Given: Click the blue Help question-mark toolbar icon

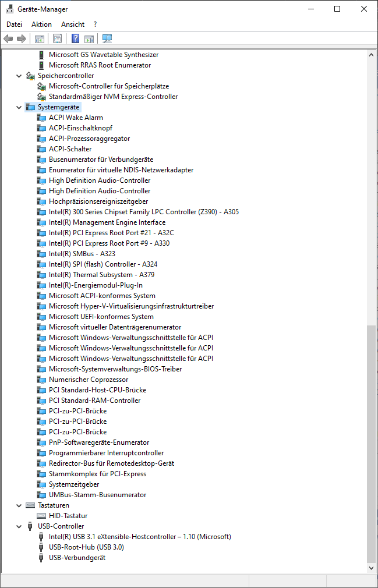Looking at the screenshot, I should click(75, 38).
